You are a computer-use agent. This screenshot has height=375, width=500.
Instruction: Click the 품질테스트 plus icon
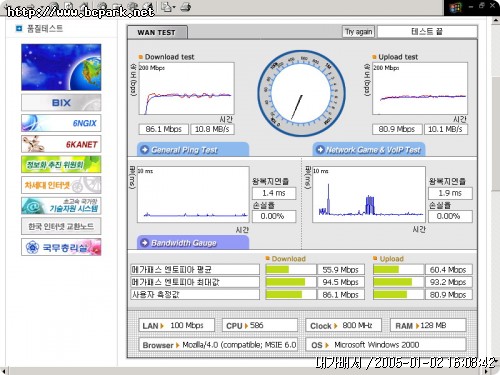click(x=19, y=29)
